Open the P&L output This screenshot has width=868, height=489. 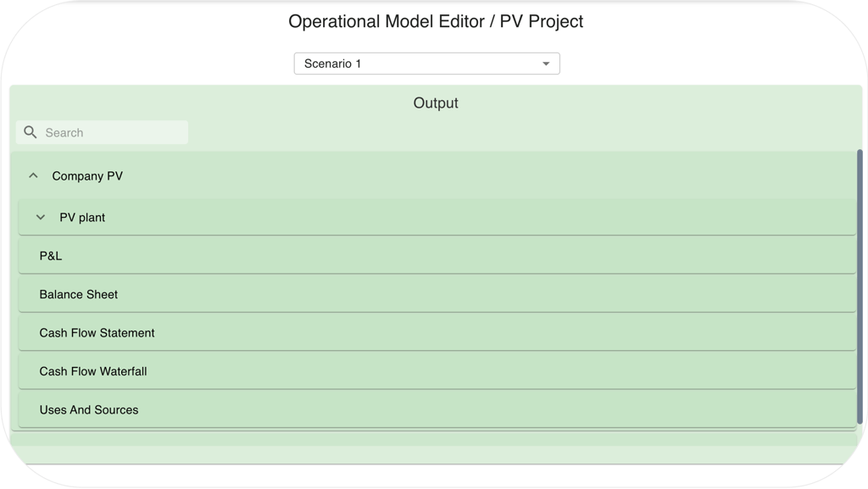[51, 256]
